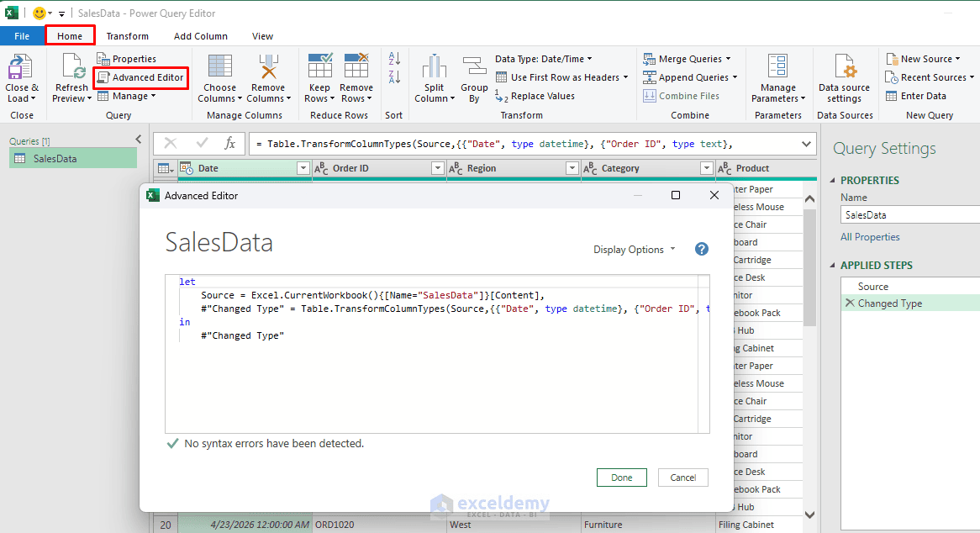Delete the Changed Type step with its X
This screenshot has width=980, height=533.
(850, 303)
